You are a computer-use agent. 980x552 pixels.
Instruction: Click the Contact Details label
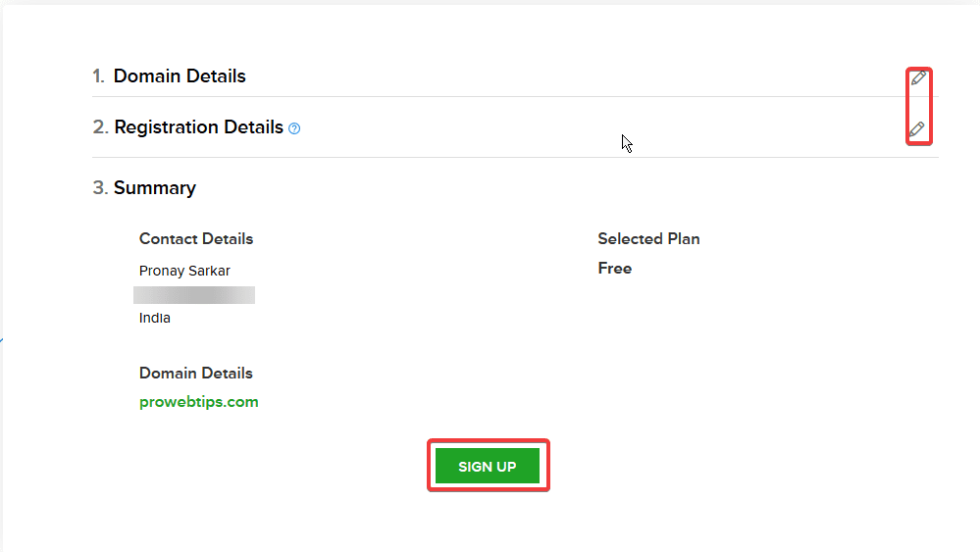[x=196, y=238]
